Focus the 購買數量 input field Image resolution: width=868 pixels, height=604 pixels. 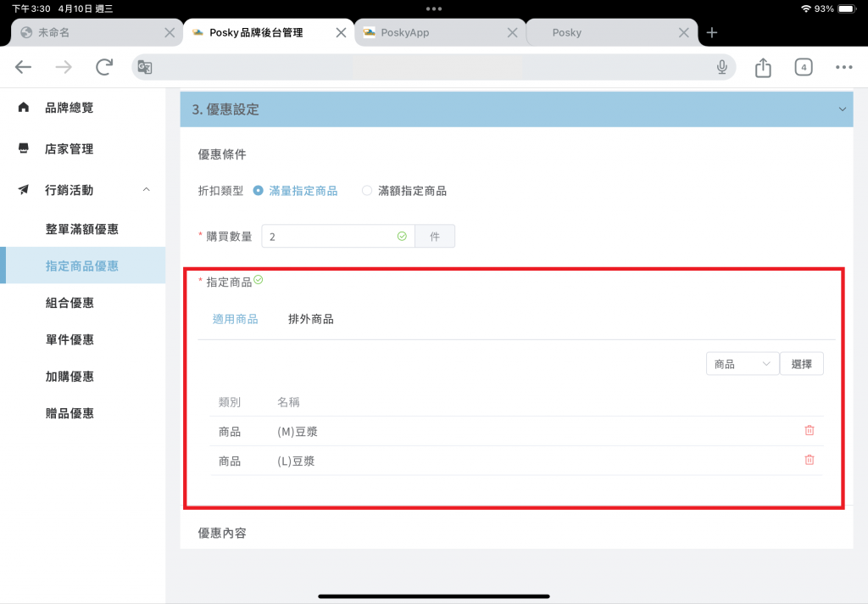337,237
